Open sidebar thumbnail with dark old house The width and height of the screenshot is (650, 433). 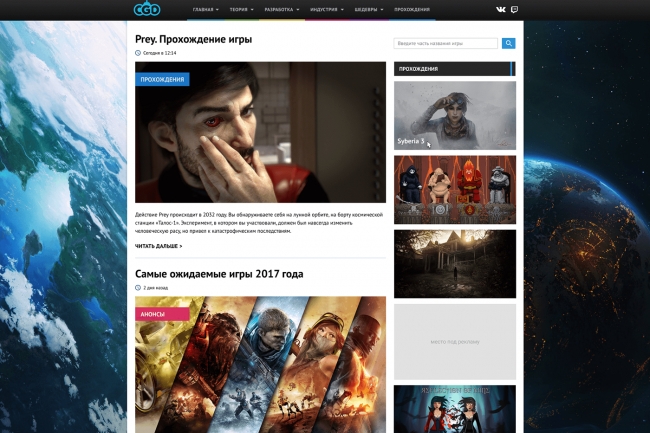coord(455,264)
